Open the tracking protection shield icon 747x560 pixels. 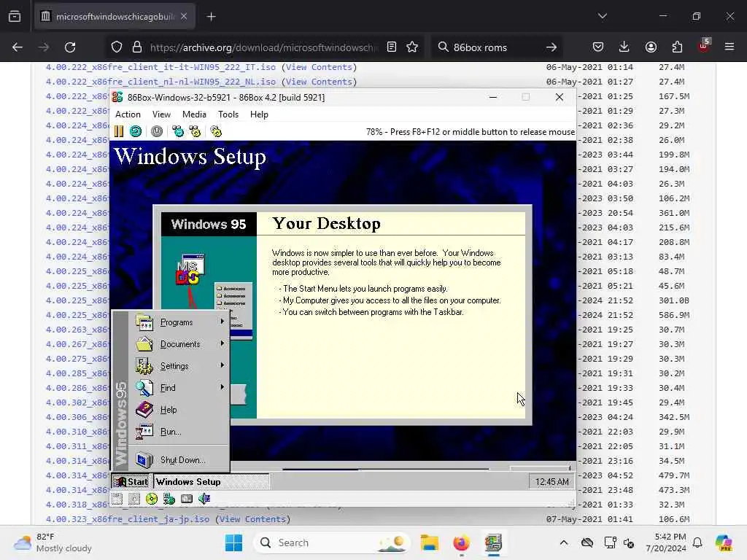tap(117, 47)
